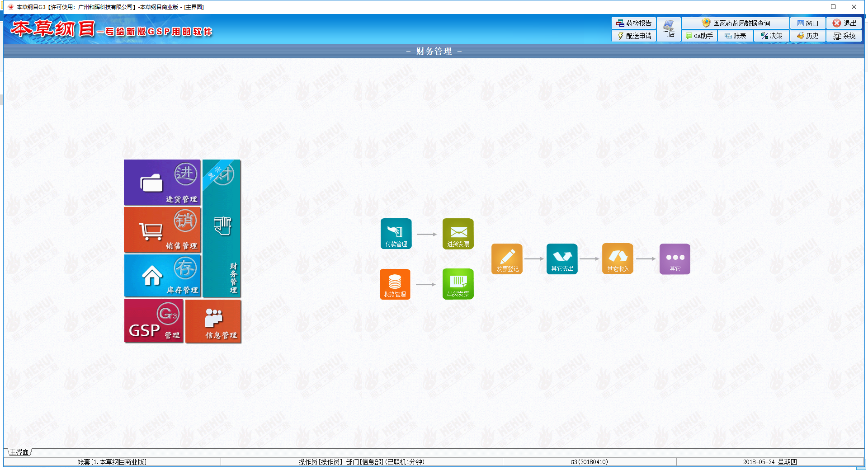Click the 操作员 部门[信息部] status entry
This screenshot has width=868, height=470.
point(362,462)
